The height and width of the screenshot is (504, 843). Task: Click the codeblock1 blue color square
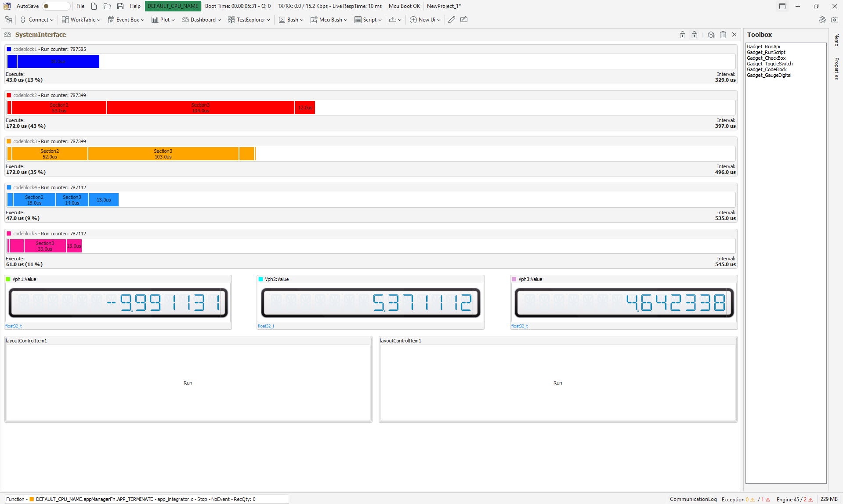pos(9,49)
